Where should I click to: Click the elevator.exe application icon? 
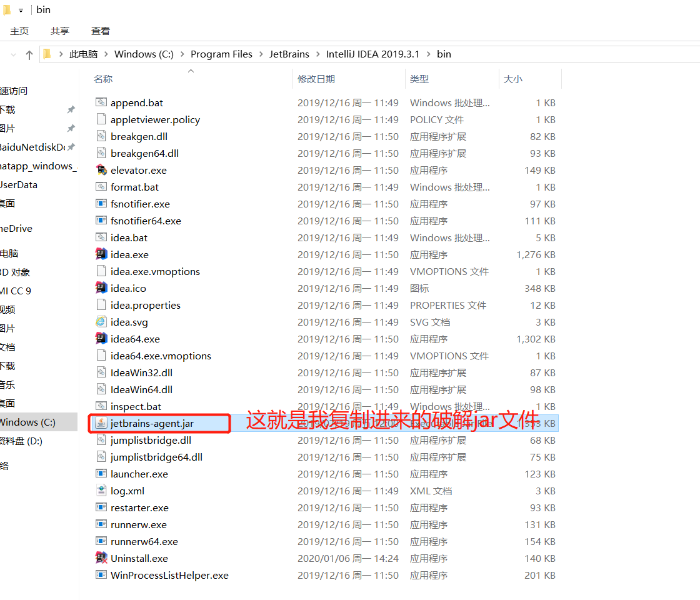101,169
